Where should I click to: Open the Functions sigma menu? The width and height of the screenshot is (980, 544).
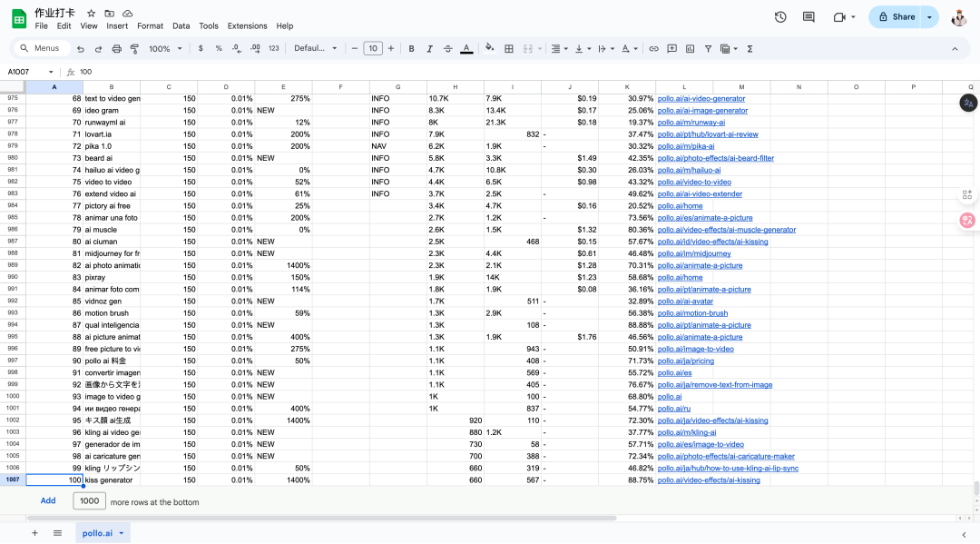750,49
